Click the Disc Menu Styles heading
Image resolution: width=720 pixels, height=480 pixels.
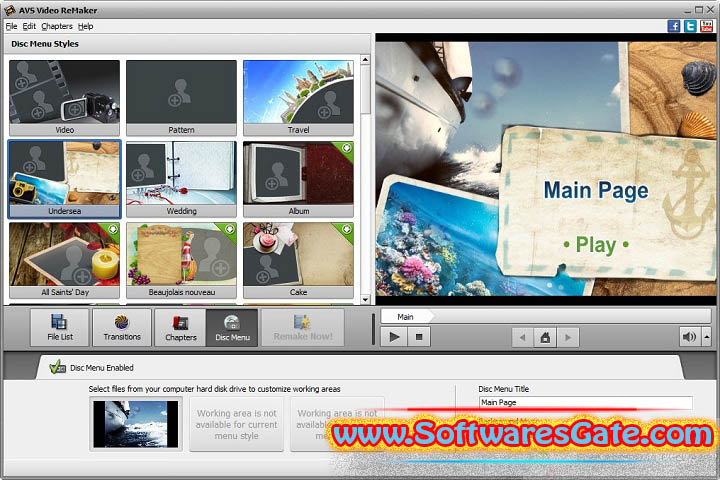coord(45,44)
